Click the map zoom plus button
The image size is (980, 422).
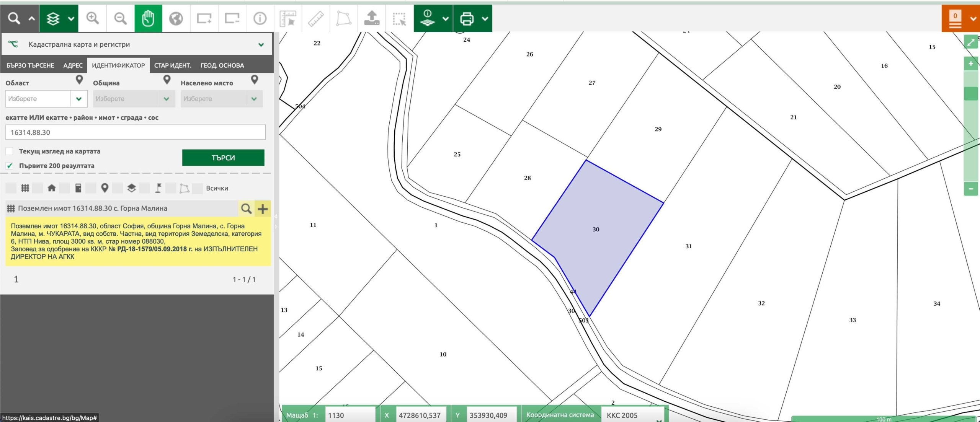click(x=971, y=64)
